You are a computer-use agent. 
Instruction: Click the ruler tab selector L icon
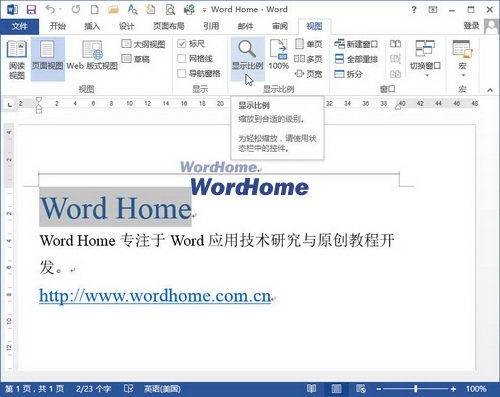[x=10, y=105]
